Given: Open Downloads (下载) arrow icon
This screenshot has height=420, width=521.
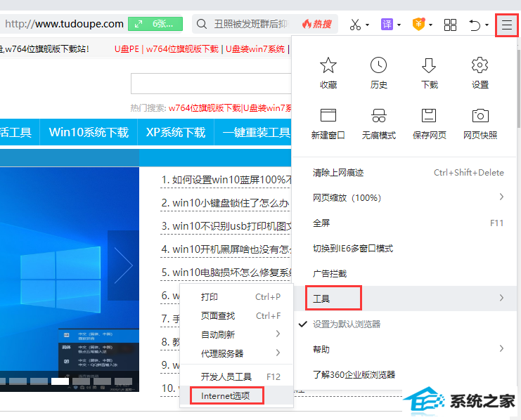Looking at the screenshot, I should pos(429,65).
